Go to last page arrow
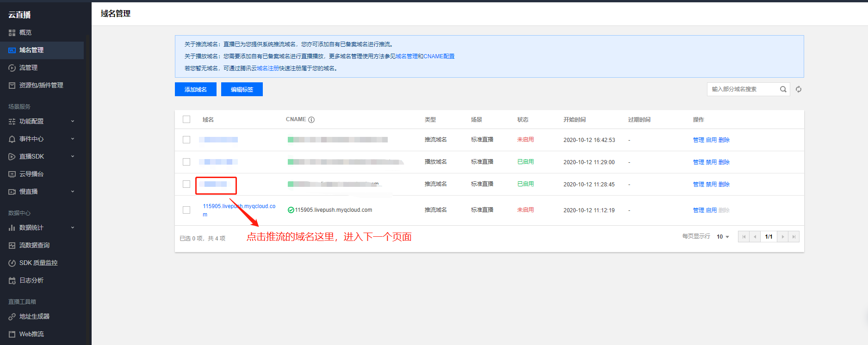 coord(794,237)
